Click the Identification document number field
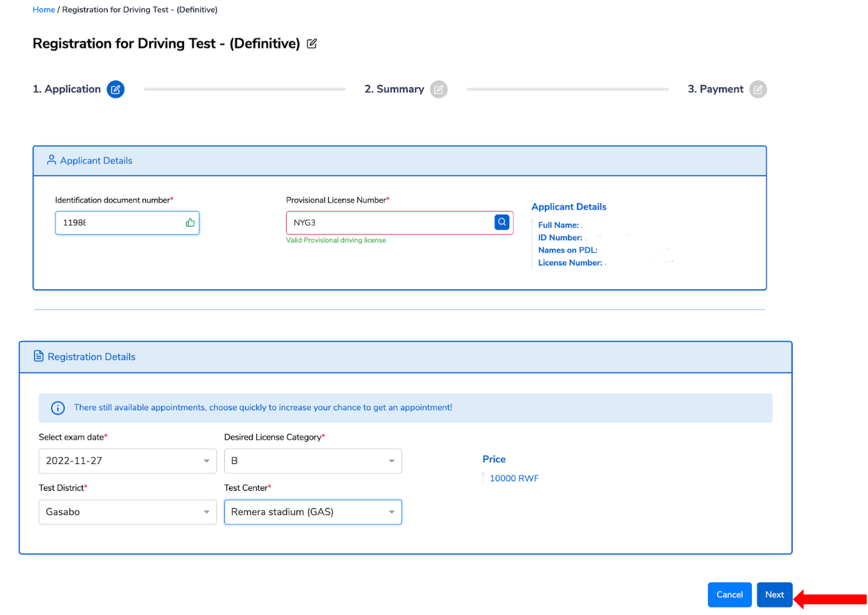The height and width of the screenshot is (615, 868). (115, 222)
